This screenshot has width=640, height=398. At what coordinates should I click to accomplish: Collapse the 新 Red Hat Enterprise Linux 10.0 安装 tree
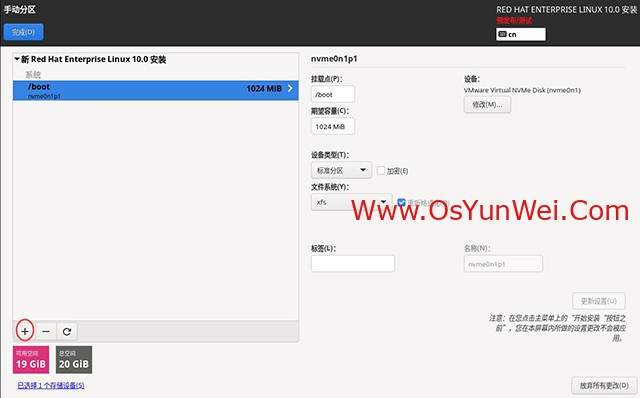click(17, 59)
